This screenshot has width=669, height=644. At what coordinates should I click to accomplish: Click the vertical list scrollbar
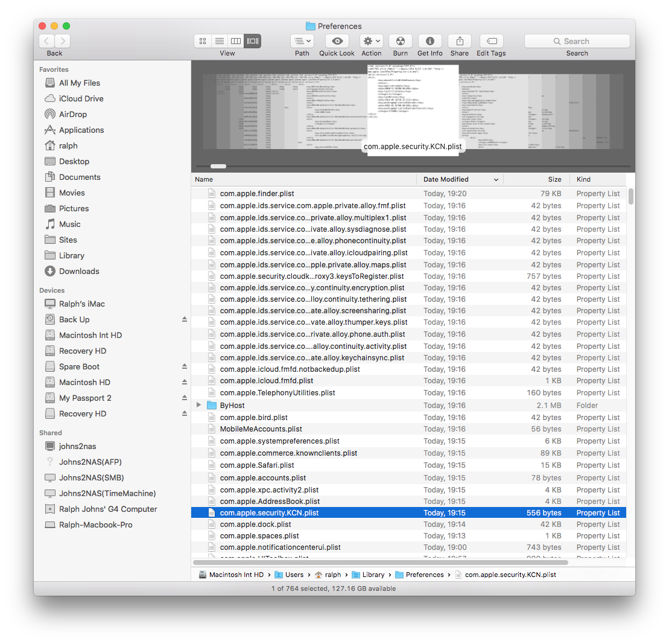pos(631,197)
